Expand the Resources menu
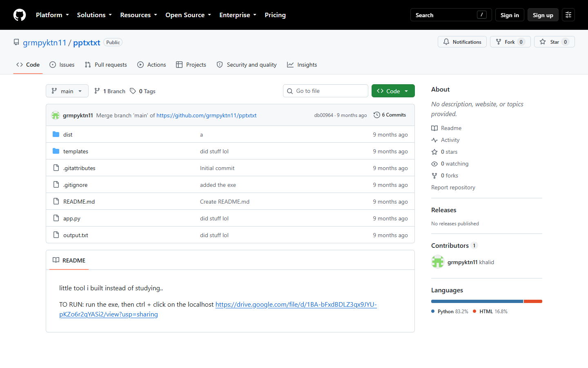 pyautogui.click(x=138, y=15)
